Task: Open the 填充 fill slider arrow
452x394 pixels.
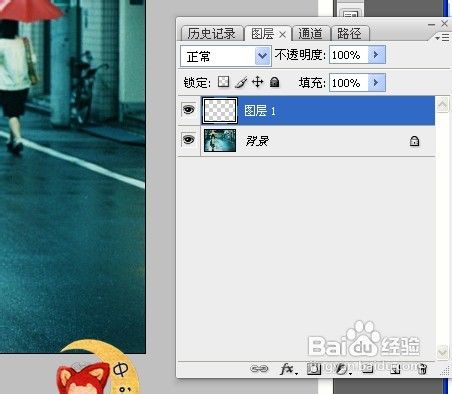Action: click(x=377, y=82)
